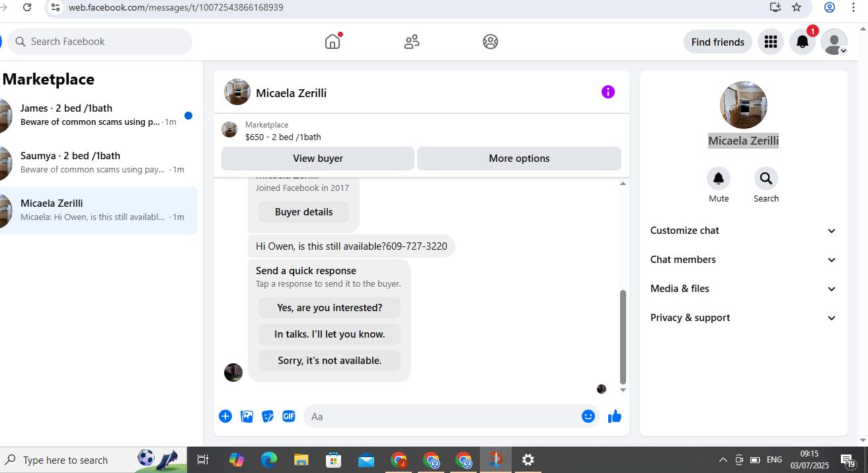Bookmark this page with star icon
Image resolution: width=868 pixels, height=473 pixels.
(x=797, y=7)
